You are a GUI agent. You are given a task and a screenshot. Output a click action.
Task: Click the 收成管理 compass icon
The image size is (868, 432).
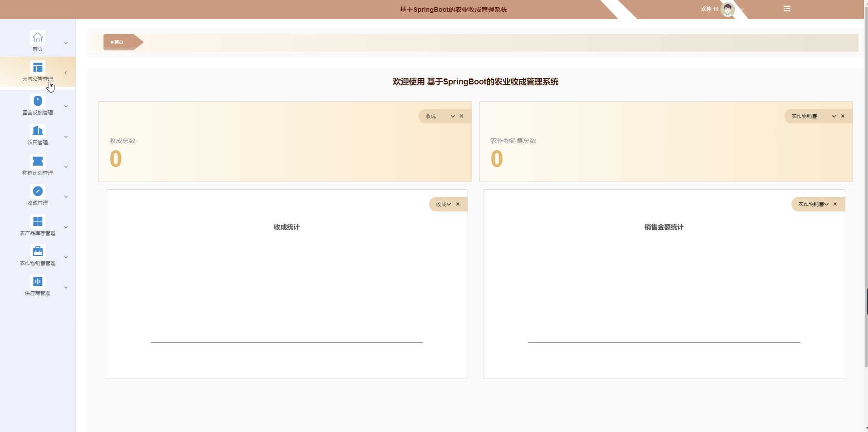click(38, 191)
